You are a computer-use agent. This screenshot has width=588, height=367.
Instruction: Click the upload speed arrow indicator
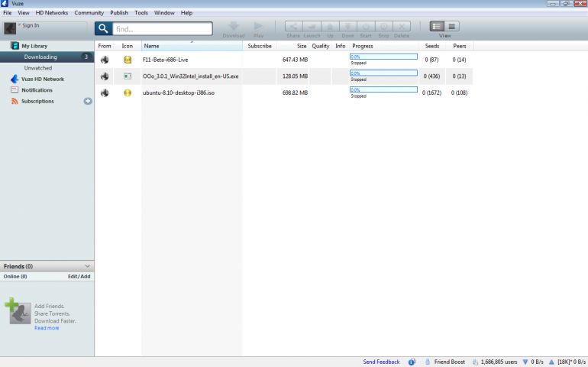(551, 362)
